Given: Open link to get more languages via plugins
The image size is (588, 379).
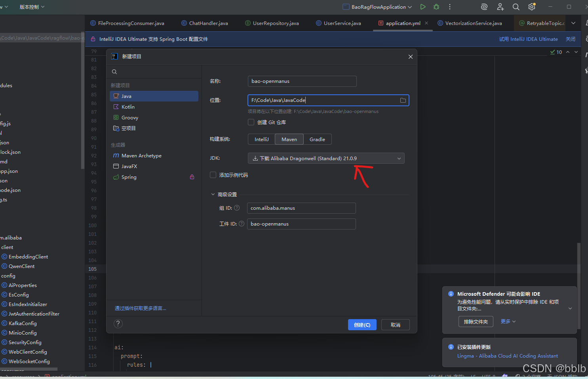Looking at the screenshot, I should pyautogui.click(x=141, y=308).
